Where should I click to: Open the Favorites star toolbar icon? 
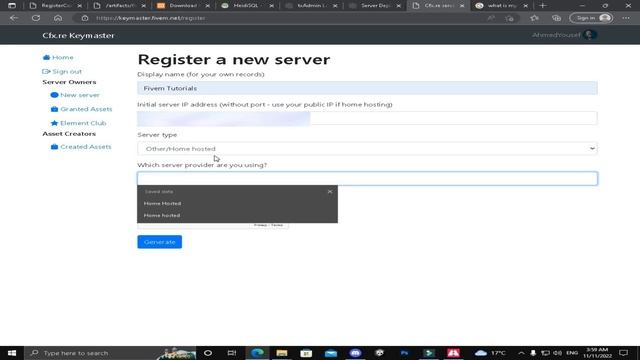[534, 18]
